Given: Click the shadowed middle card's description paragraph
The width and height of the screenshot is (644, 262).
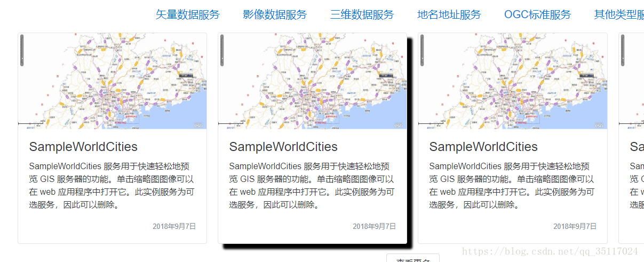Looking at the screenshot, I should pos(312,185).
